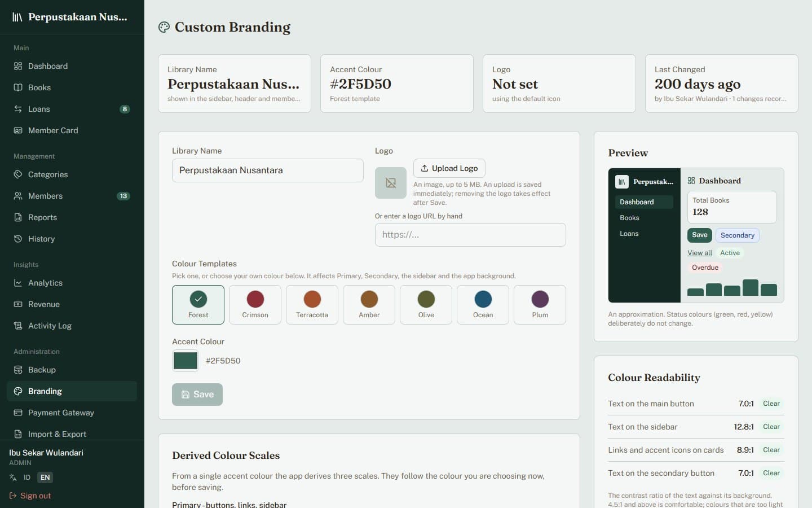Click the preview's Secondary button
The height and width of the screenshot is (508, 812).
[737, 235]
